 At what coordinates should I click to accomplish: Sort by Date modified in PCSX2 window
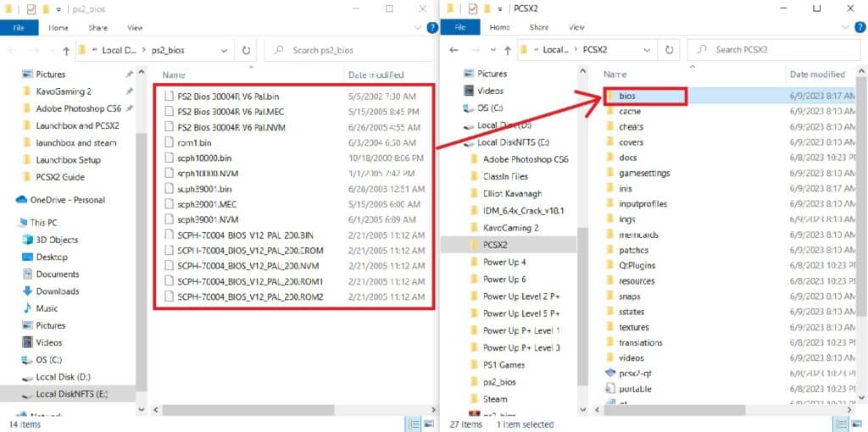(817, 75)
